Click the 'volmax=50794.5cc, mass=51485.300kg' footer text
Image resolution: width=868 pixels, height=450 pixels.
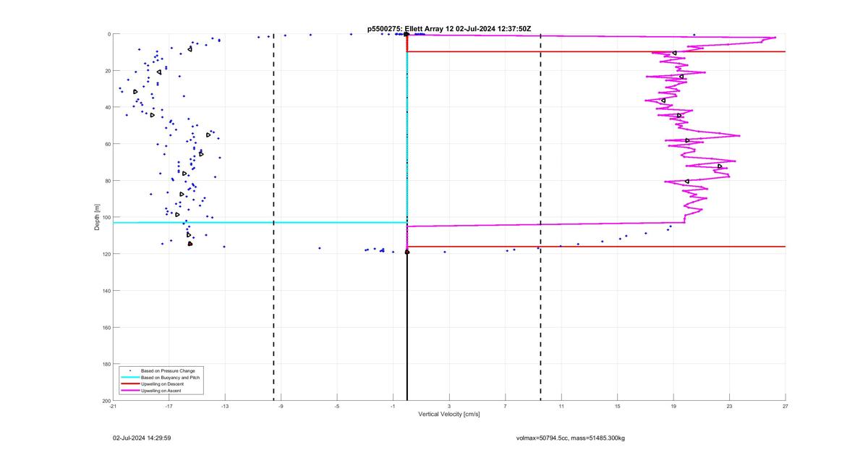[x=570, y=438]
